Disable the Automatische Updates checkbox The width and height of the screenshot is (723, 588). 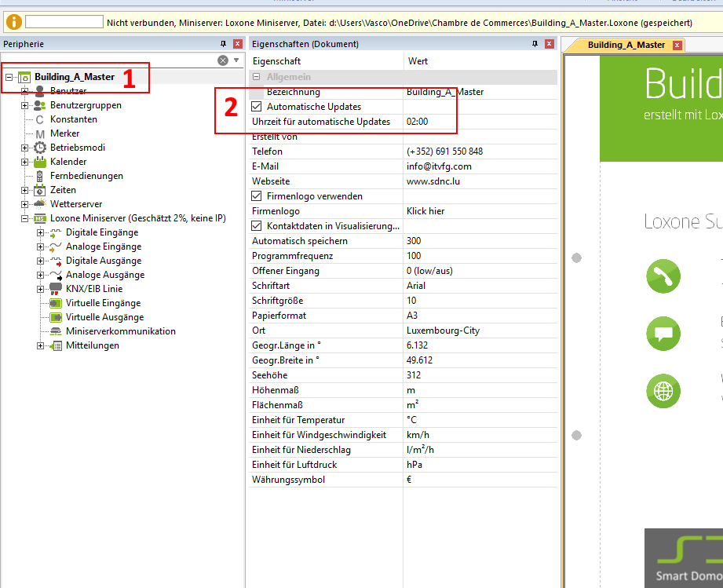coord(257,106)
